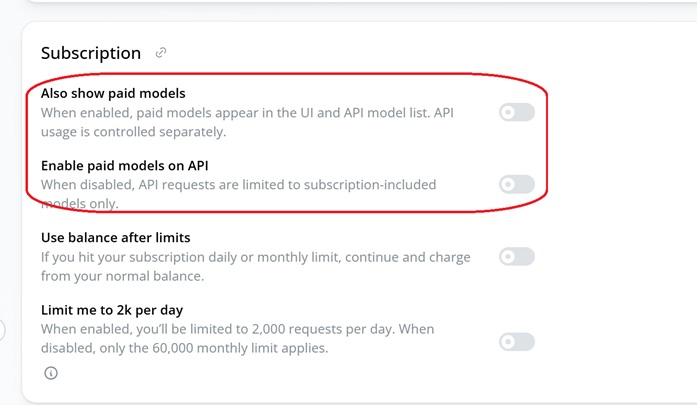Click the Also show paid models label
Viewport: 697px width, 405px height.
(x=113, y=93)
